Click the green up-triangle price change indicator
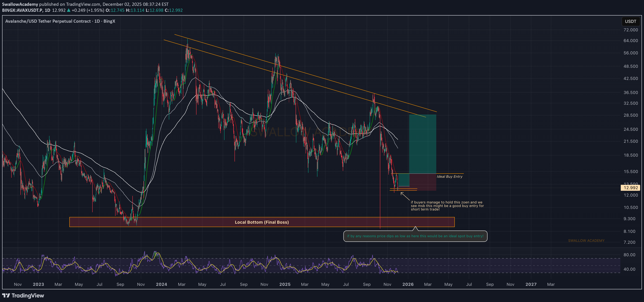 click(x=68, y=10)
